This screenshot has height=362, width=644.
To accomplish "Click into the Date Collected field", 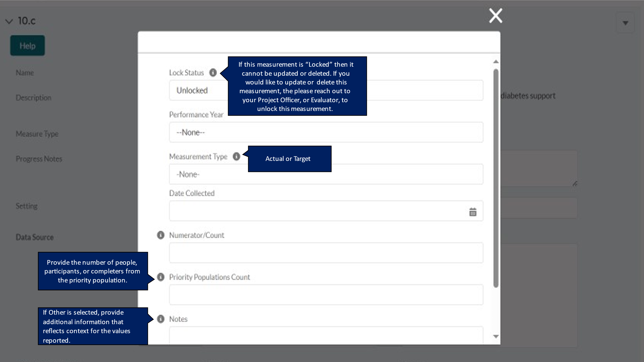I will 317,211.
